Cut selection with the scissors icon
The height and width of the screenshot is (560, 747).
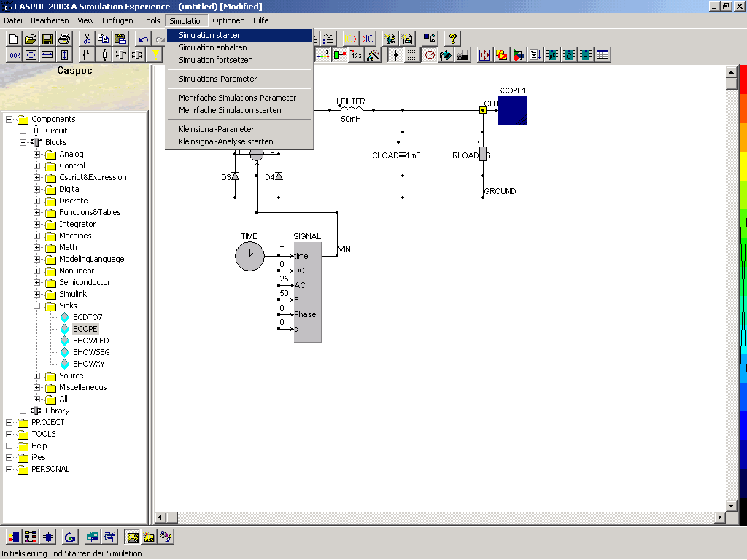[87, 39]
